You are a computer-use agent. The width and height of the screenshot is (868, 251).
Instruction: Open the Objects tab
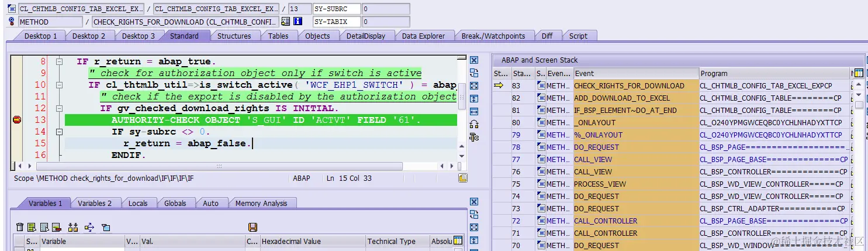click(x=317, y=36)
